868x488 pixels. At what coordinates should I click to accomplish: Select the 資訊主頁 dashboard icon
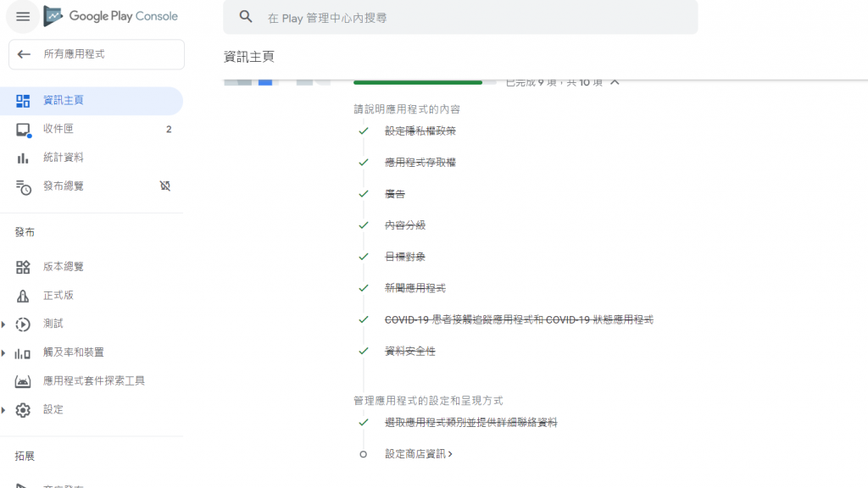click(23, 101)
